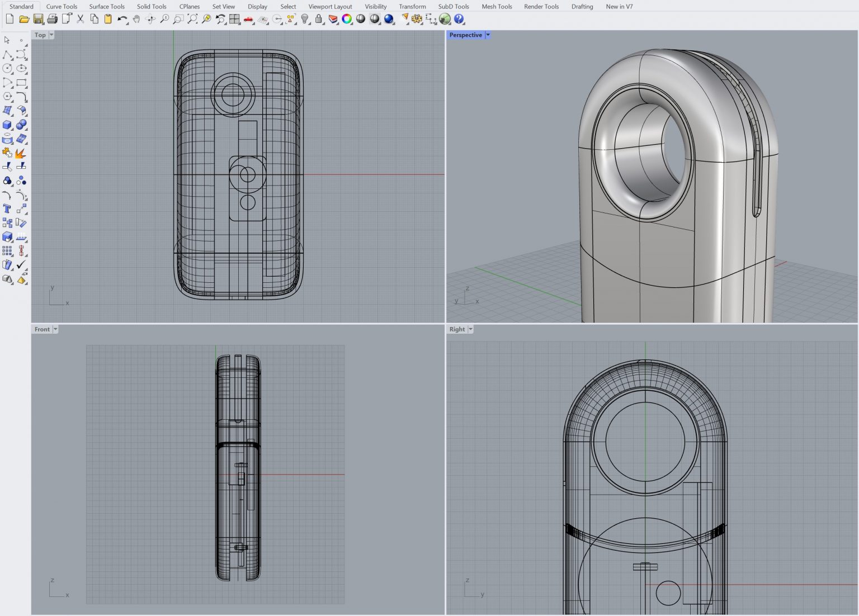The height and width of the screenshot is (616, 859).
Task: Toggle the four-viewport layout icon
Action: coord(234,19)
